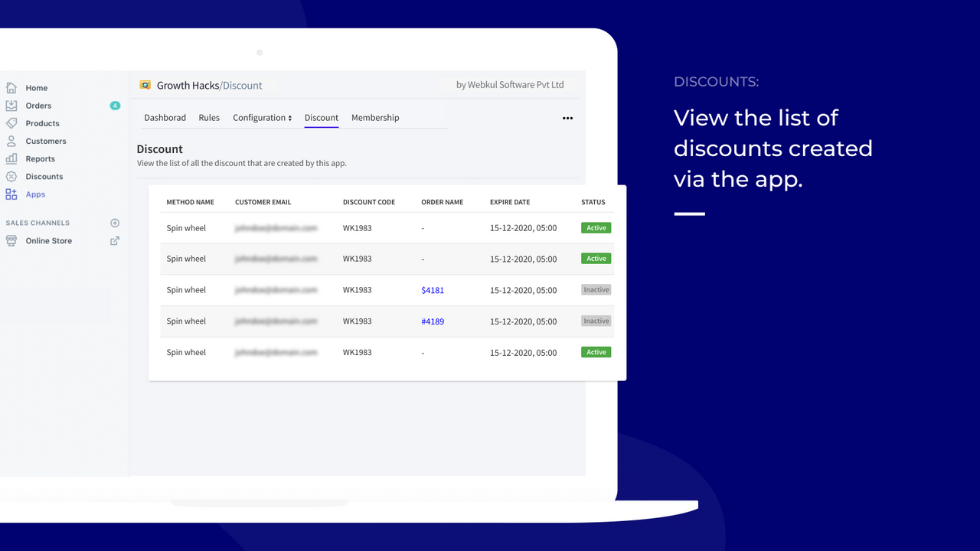
Task: Click the Order Name column header
Action: coord(443,202)
